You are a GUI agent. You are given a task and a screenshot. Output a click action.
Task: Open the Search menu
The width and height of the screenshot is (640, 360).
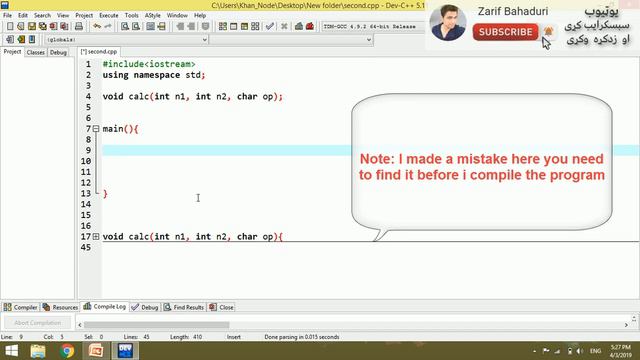[x=42, y=16]
